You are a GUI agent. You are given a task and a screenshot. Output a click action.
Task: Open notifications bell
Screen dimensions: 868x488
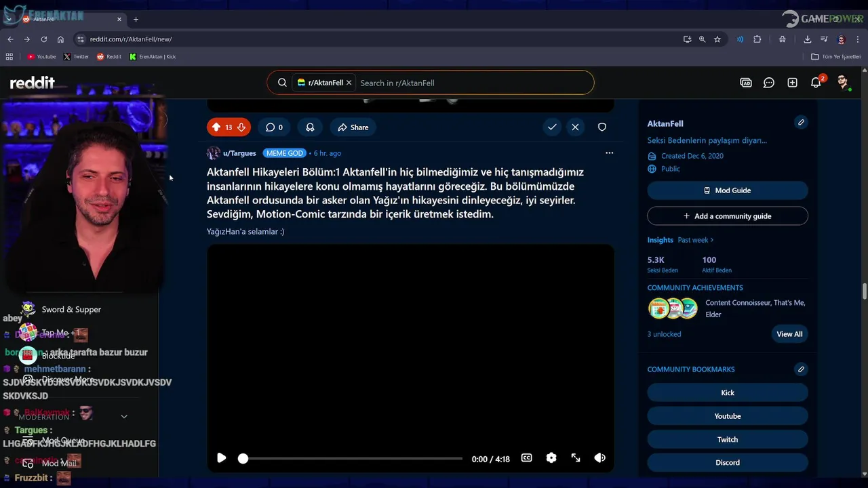[x=816, y=83]
